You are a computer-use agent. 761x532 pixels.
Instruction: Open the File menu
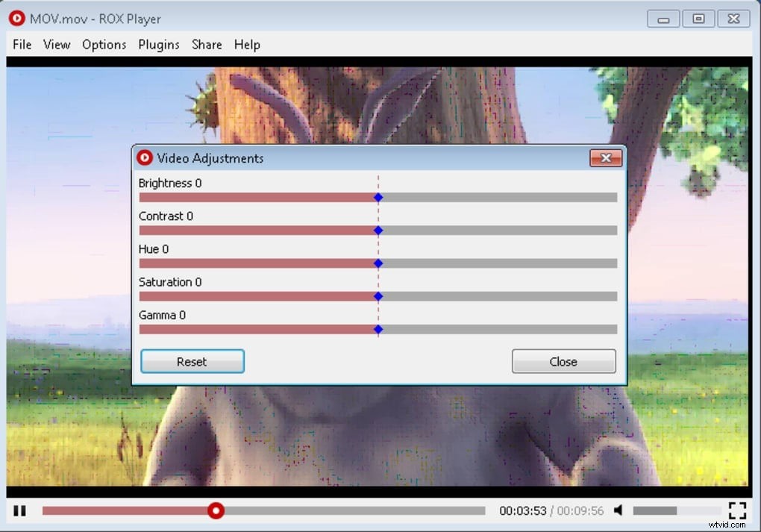tap(21, 45)
